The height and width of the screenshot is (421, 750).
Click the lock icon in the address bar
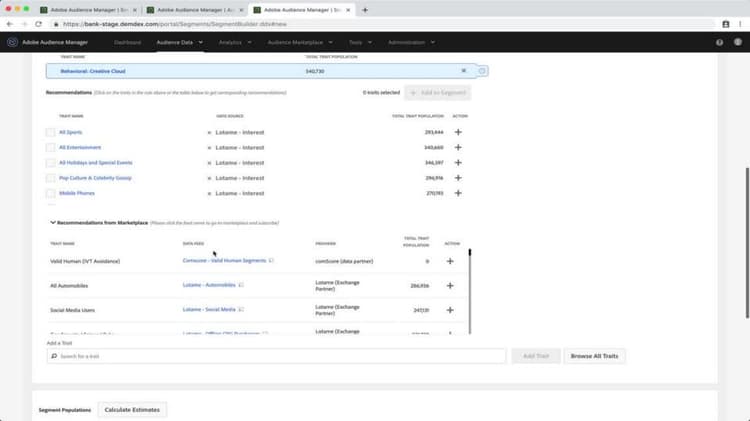click(56, 24)
